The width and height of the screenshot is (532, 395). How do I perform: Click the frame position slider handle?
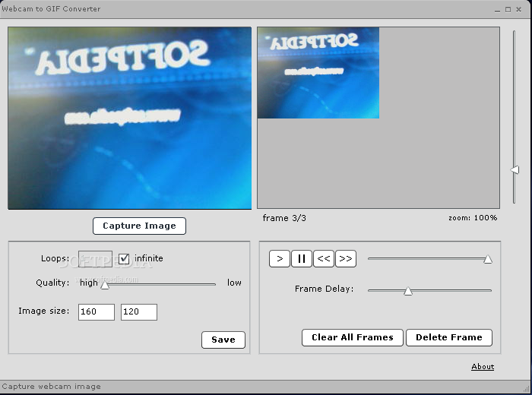488,259
